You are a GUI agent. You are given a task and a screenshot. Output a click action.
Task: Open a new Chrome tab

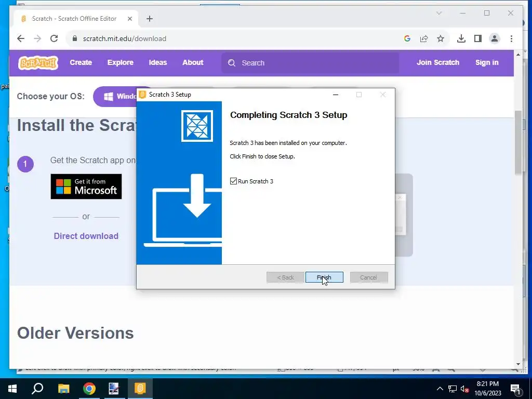pos(150,19)
